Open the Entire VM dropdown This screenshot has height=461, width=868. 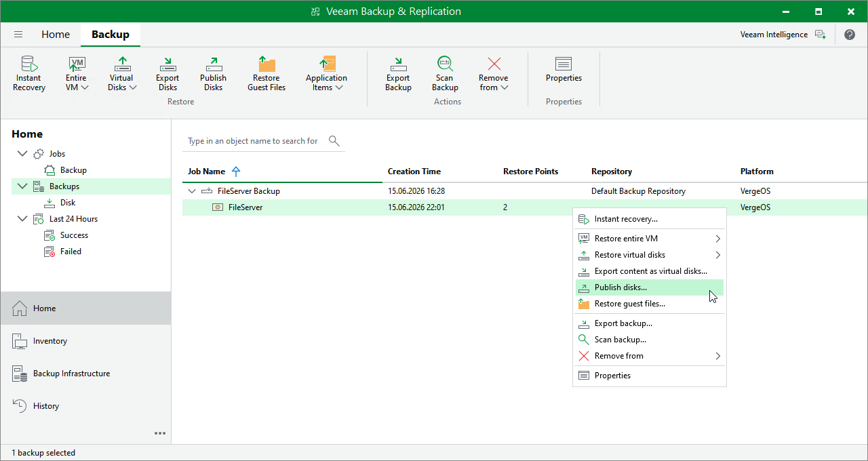tap(77, 74)
